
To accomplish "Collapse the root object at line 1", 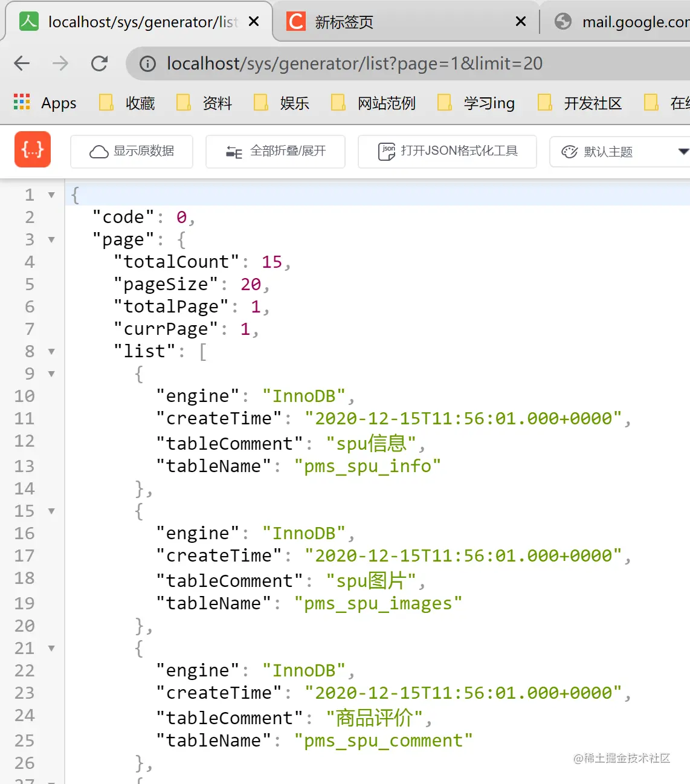I will tap(51, 195).
